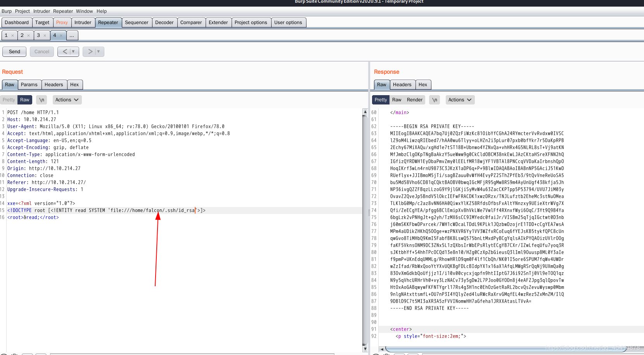Expand the Request Actions dropdown
Screen dimensions: 644x355
pos(67,100)
